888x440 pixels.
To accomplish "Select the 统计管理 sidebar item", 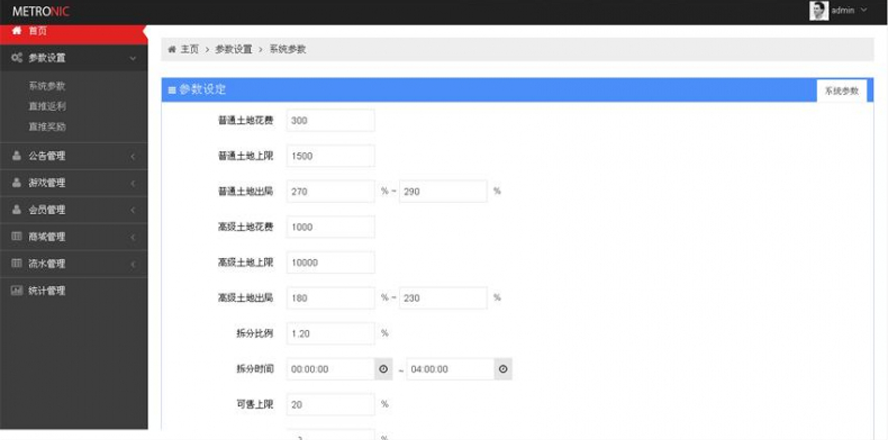I will (x=74, y=291).
